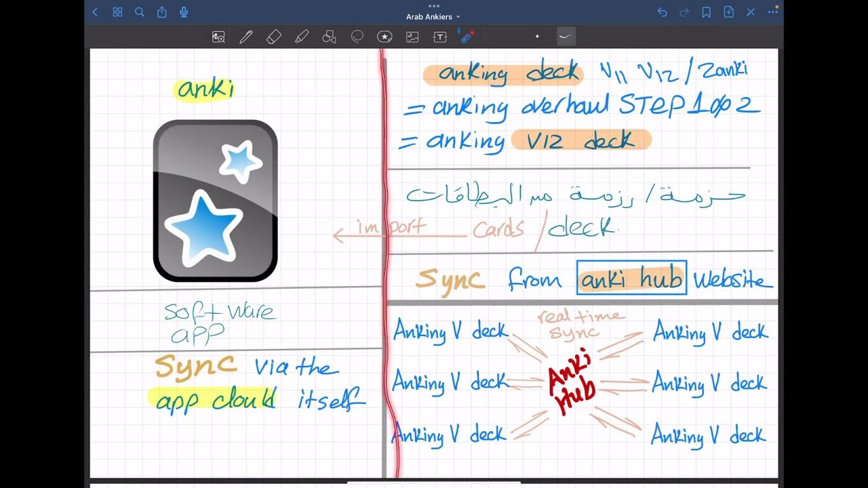Bookmark the current page
This screenshot has width=868, height=488.
[x=707, y=12]
